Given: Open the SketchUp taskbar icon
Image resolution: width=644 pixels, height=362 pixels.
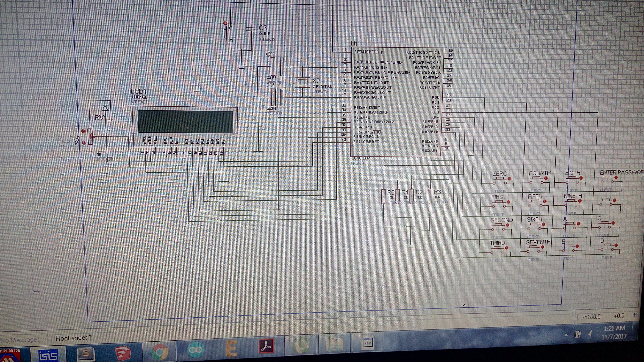Looking at the screenshot, I should coord(122,353).
